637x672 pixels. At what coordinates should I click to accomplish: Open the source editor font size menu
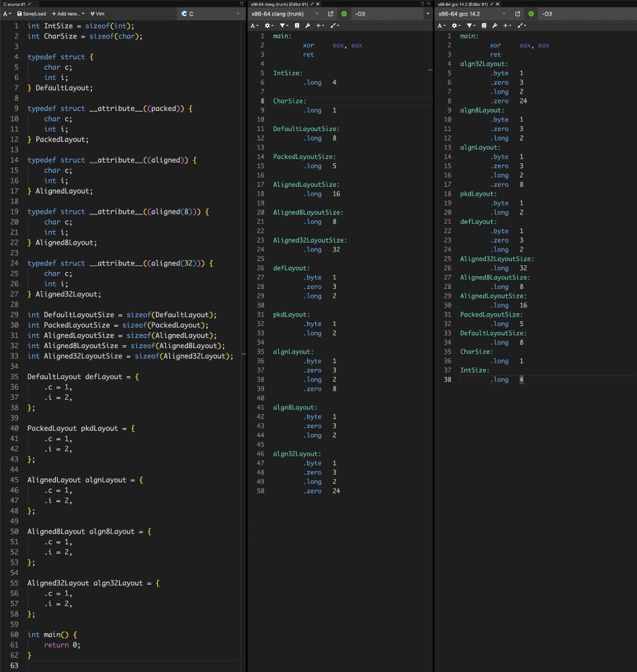click(7, 13)
